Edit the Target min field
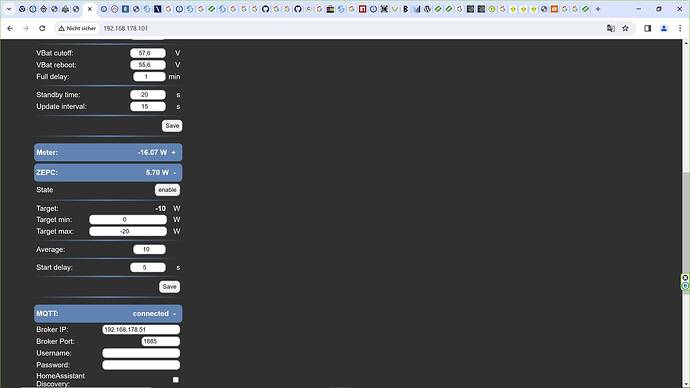Screen dimensions: 690x388 pos(128,220)
